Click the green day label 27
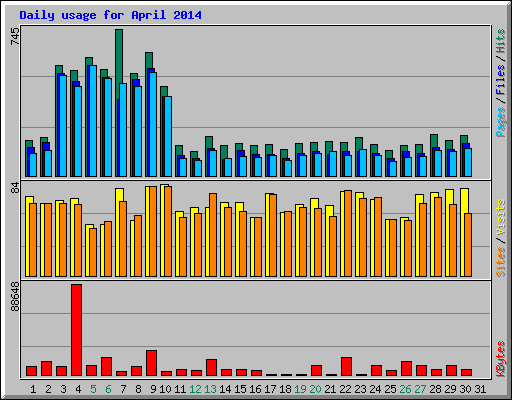The image size is (512, 400). 420,389
